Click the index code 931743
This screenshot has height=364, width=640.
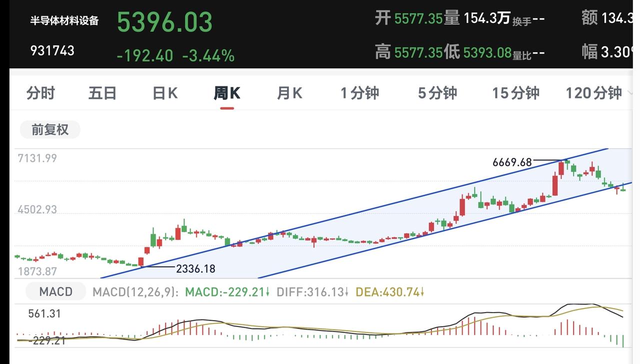pyautogui.click(x=52, y=50)
